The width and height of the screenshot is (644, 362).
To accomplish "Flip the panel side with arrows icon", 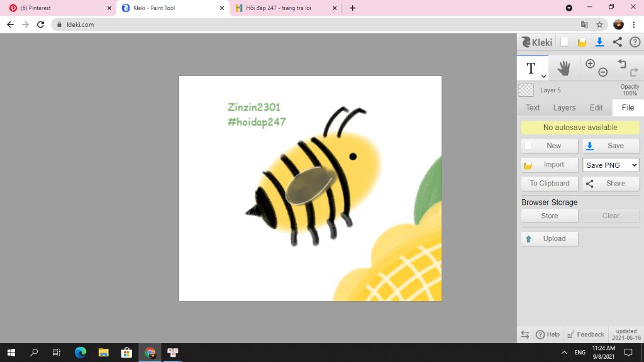I will coord(525,334).
